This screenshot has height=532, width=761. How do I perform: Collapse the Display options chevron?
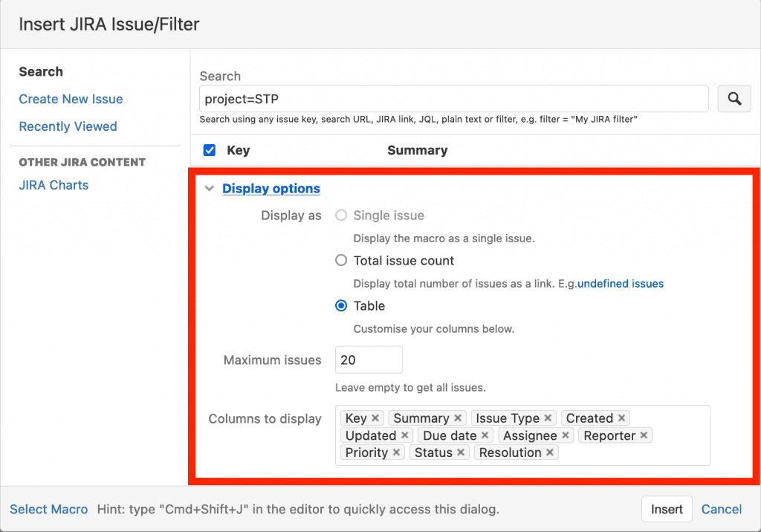click(x=209, y=188)
